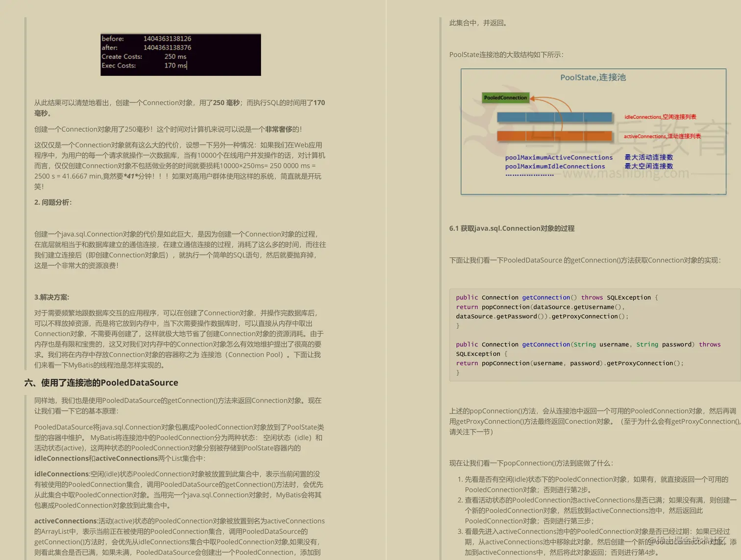
Task: Click the green PooledConnection box in diagram
Action: coord(506,97)
